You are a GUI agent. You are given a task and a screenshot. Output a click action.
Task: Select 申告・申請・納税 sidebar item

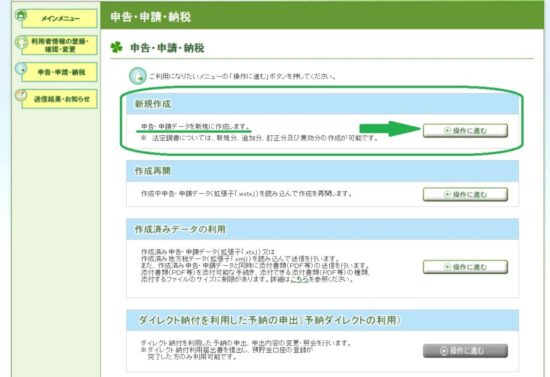[x=59, y=72]
